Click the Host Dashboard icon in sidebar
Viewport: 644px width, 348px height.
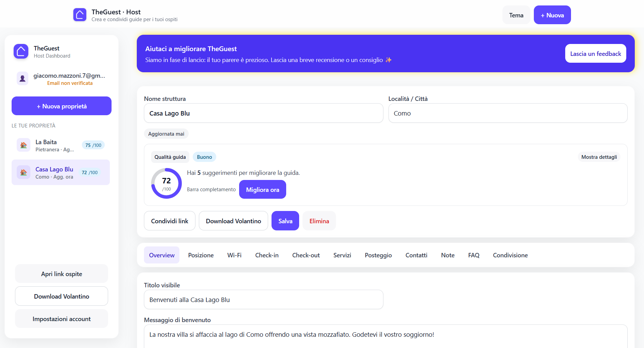21,51
